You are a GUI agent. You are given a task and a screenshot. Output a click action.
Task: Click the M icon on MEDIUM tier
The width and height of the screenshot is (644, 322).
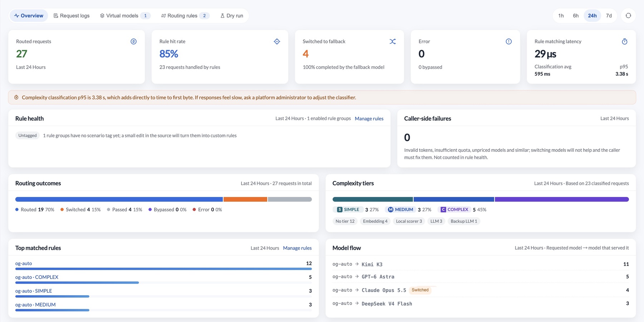(x=391, y=210)
